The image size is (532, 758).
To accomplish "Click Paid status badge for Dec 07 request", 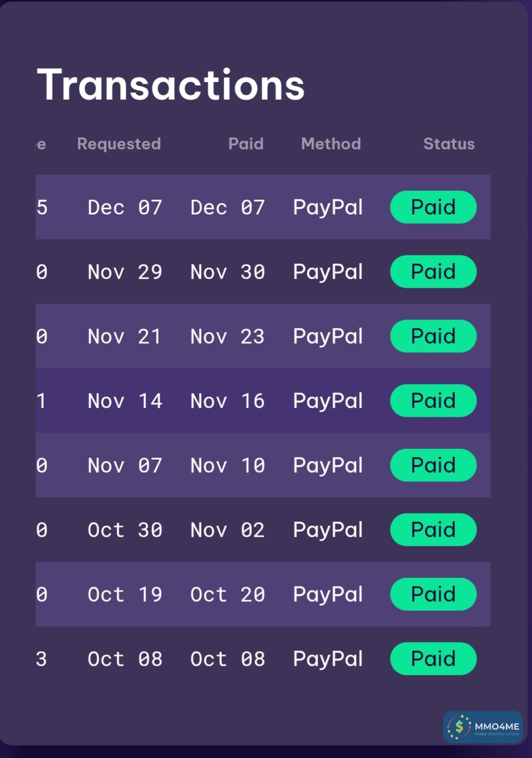I will (x=434, y=207).
